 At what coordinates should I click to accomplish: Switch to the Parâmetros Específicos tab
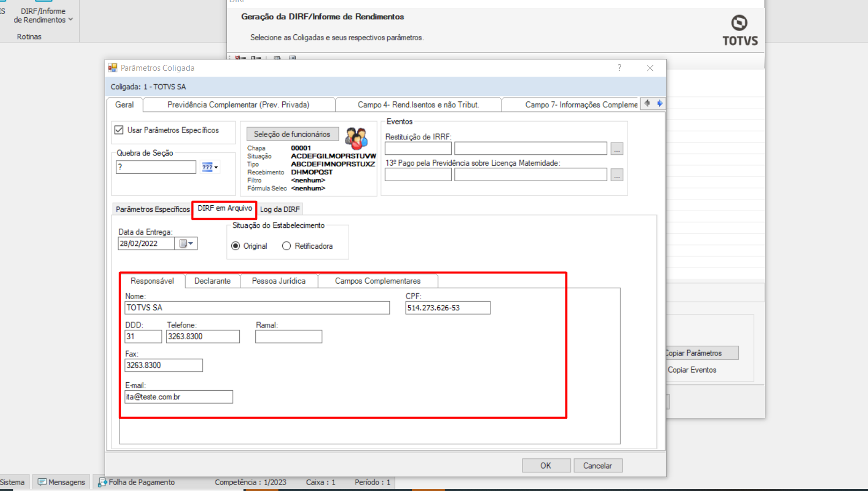(153, 209)
